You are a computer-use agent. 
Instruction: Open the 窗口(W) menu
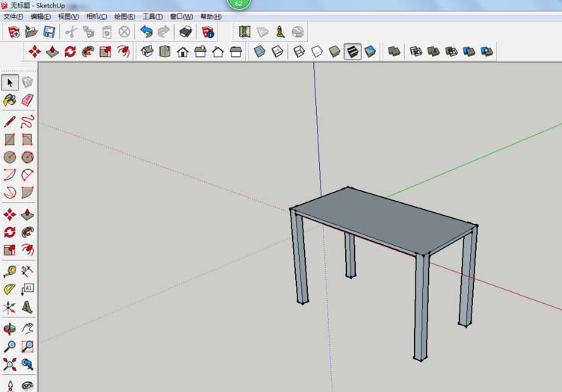182,17
